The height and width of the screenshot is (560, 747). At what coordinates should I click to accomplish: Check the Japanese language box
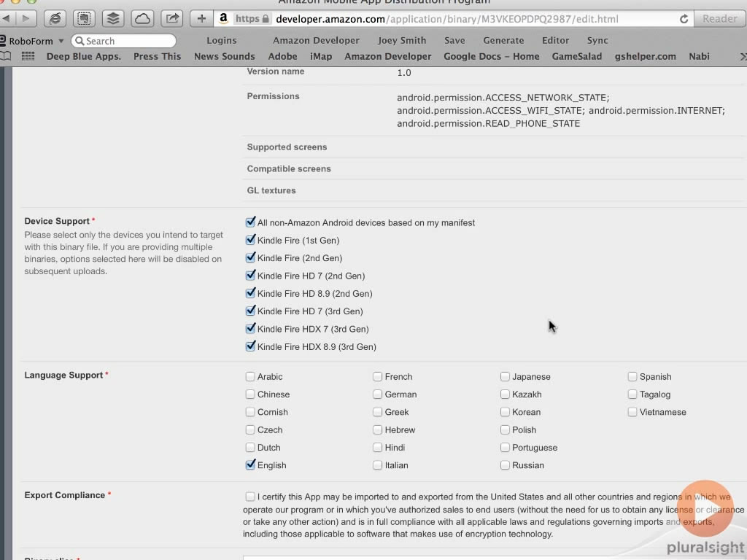click(x=505, y=377)
